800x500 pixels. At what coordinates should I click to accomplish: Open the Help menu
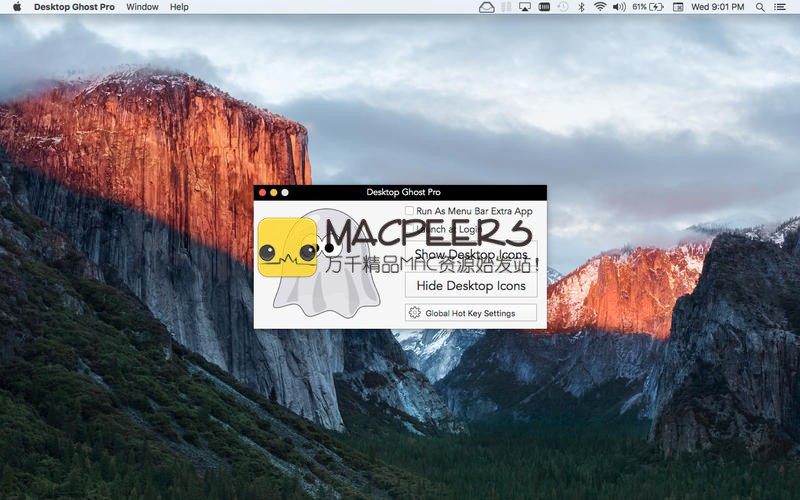click(179, 7)
